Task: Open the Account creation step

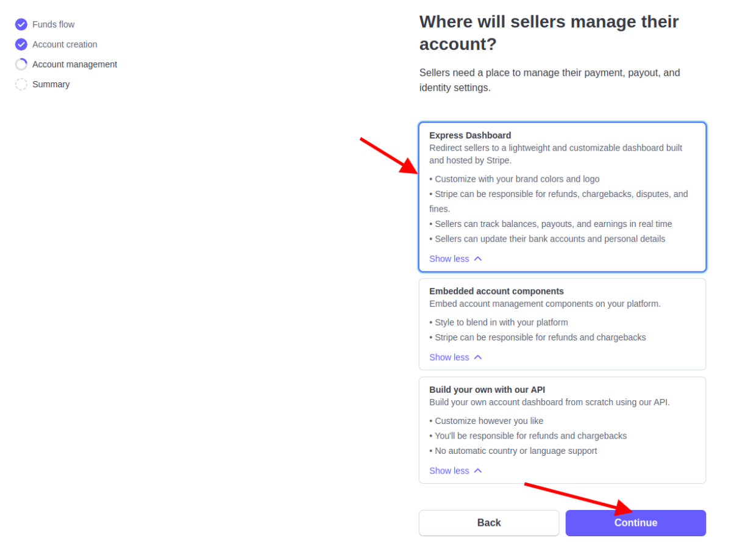Action: point(65,45)
